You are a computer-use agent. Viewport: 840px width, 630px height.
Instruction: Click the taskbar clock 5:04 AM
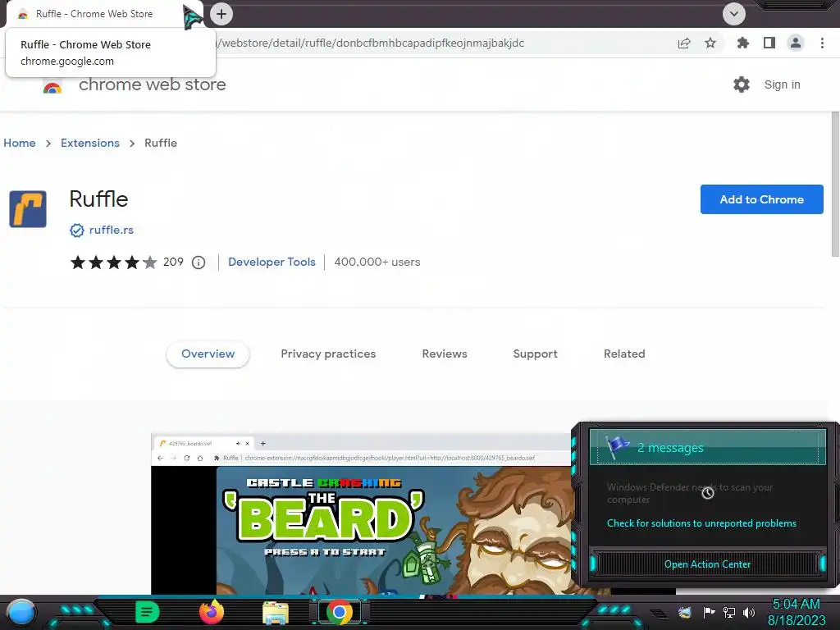click(x=796, y=605)
